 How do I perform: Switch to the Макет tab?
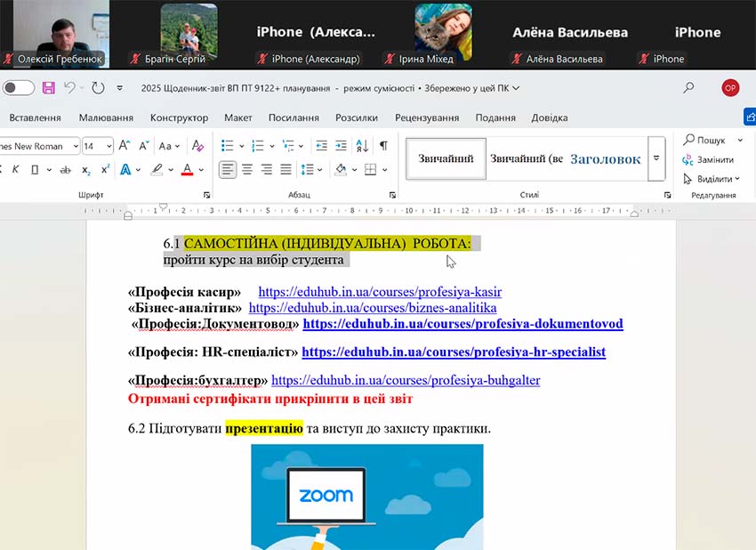click(237, 117)
